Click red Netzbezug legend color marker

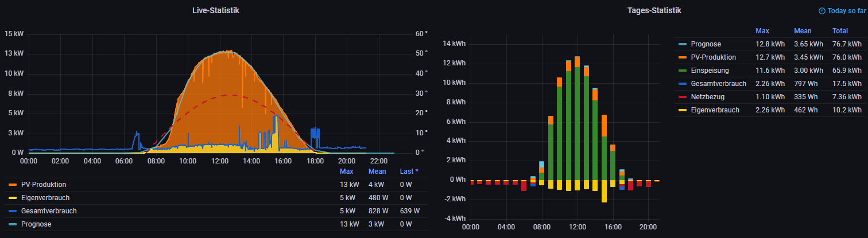[682, 97]
